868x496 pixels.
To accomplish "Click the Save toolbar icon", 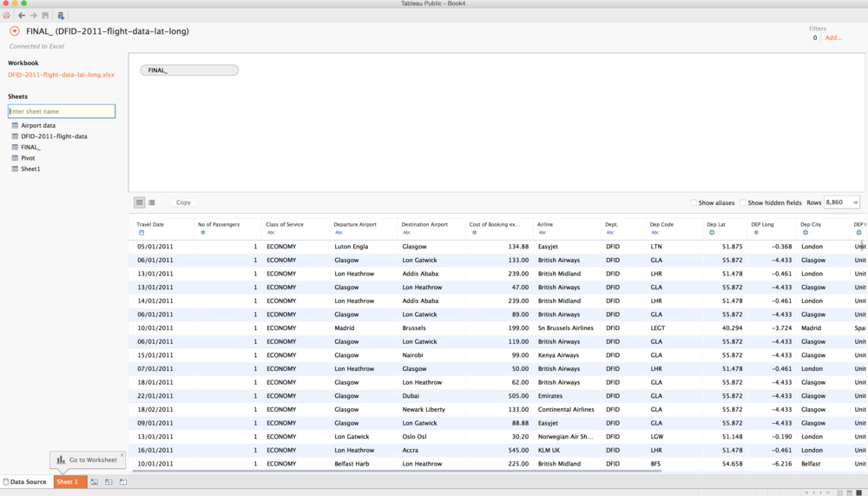I will tap(45, 16).
